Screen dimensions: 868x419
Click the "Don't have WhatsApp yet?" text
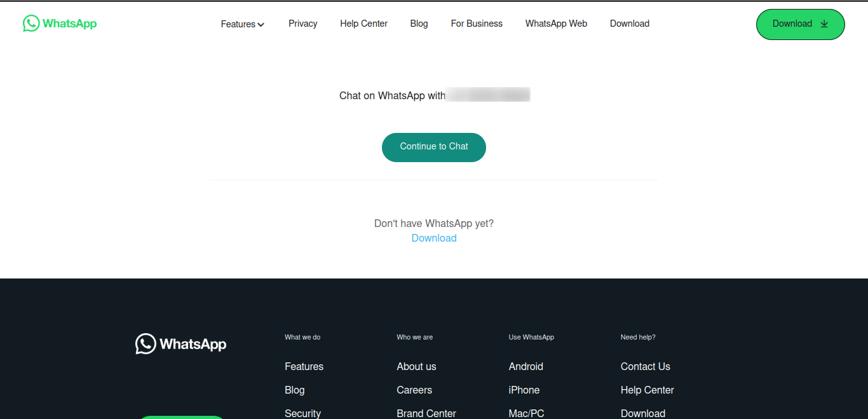(434, 223)
